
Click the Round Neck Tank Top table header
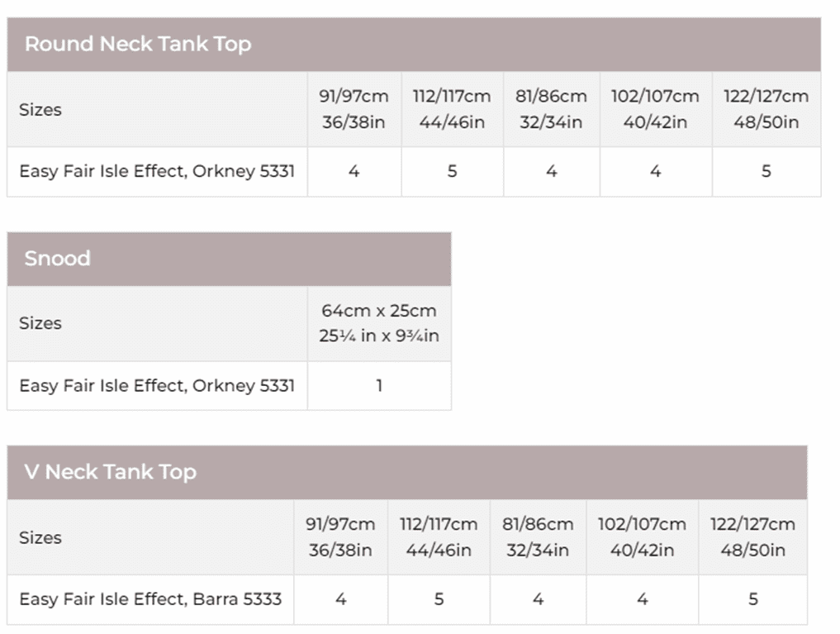[138, 45]
